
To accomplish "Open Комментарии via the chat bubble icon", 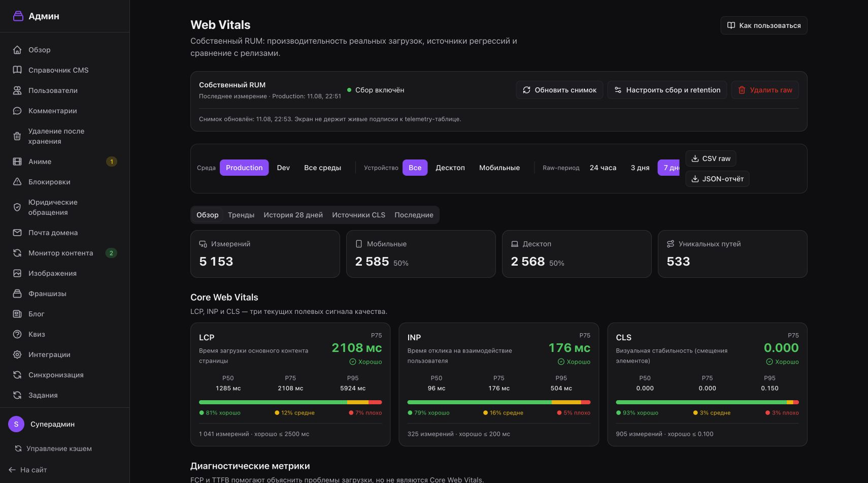I will (x=17, y=111).
